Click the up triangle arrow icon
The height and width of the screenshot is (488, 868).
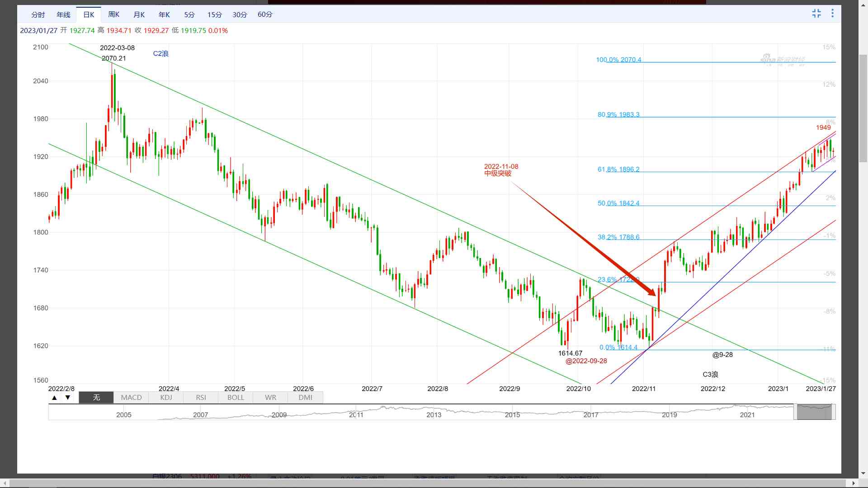(54, 398)
